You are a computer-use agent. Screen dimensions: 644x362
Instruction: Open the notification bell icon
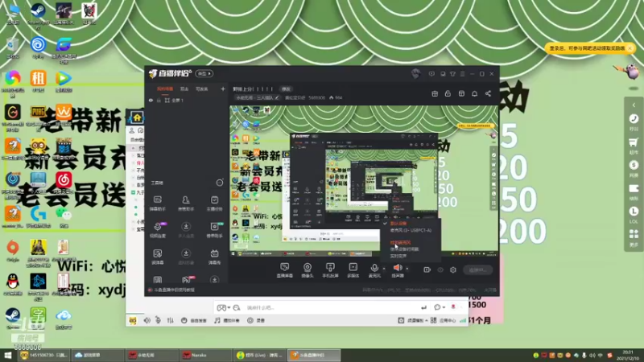(474, 93)
